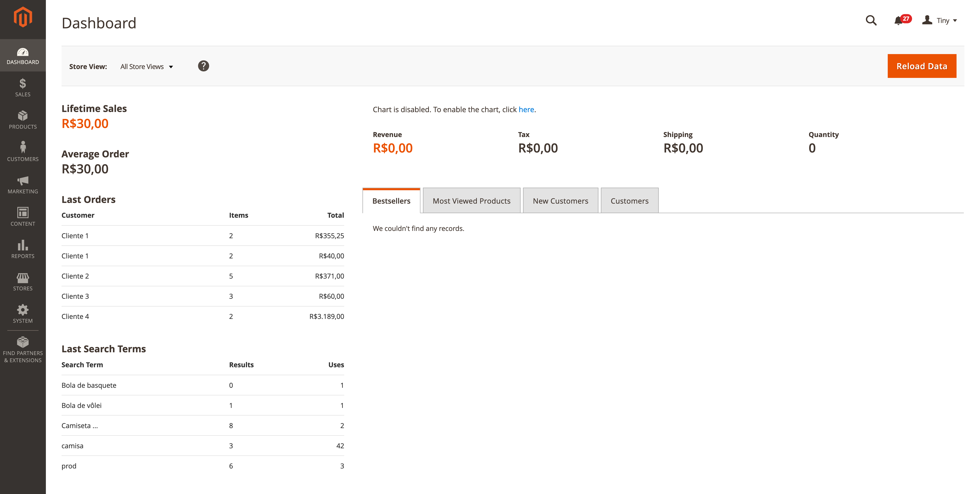Click the 'Camiseta ...' search term
The image size is (980, 494).
point(80,425)
